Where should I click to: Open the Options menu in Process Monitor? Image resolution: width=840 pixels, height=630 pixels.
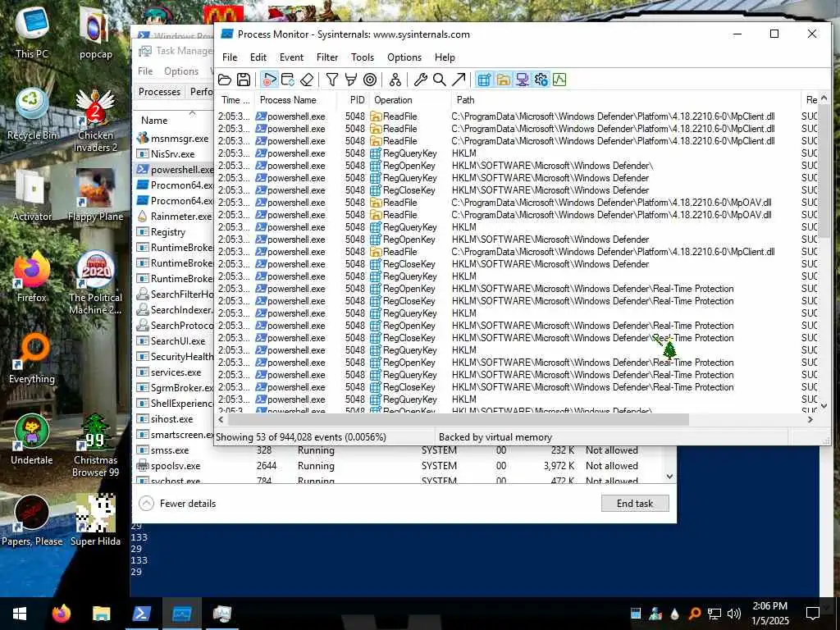coord(404,57)
